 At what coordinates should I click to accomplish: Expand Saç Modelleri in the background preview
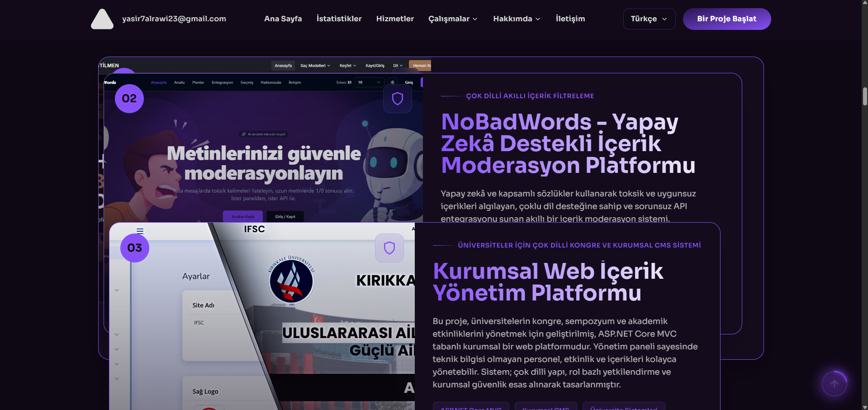[x=315, y=66]
